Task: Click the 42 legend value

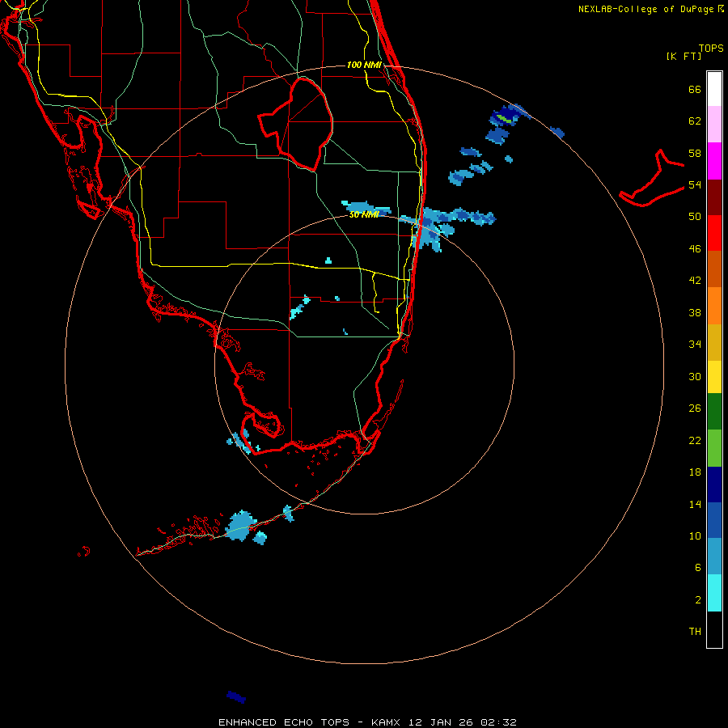Action: (695, 281)
